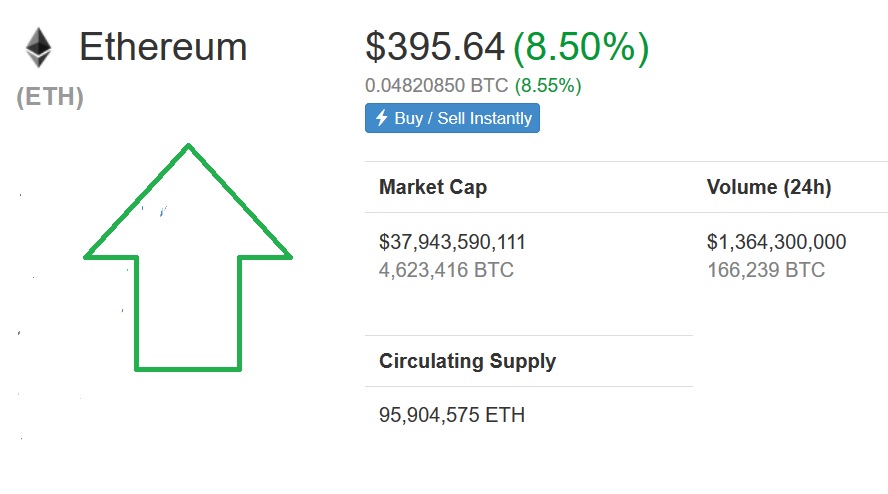The height and width of the screenshot is (494, 888).
Task: Click the Ethereum diamond logo icon
Action: pyautogui.click(x=39, y=47)
